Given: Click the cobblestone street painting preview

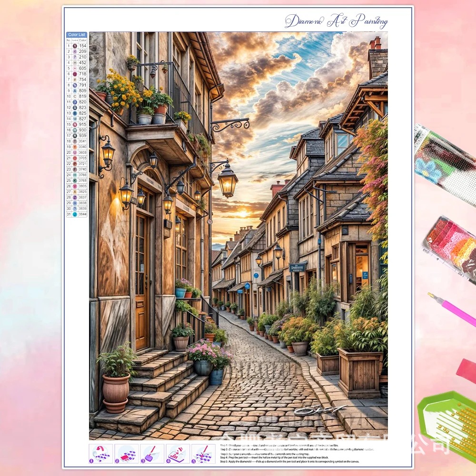Looking at the screenshot, I should pos(238,236).
